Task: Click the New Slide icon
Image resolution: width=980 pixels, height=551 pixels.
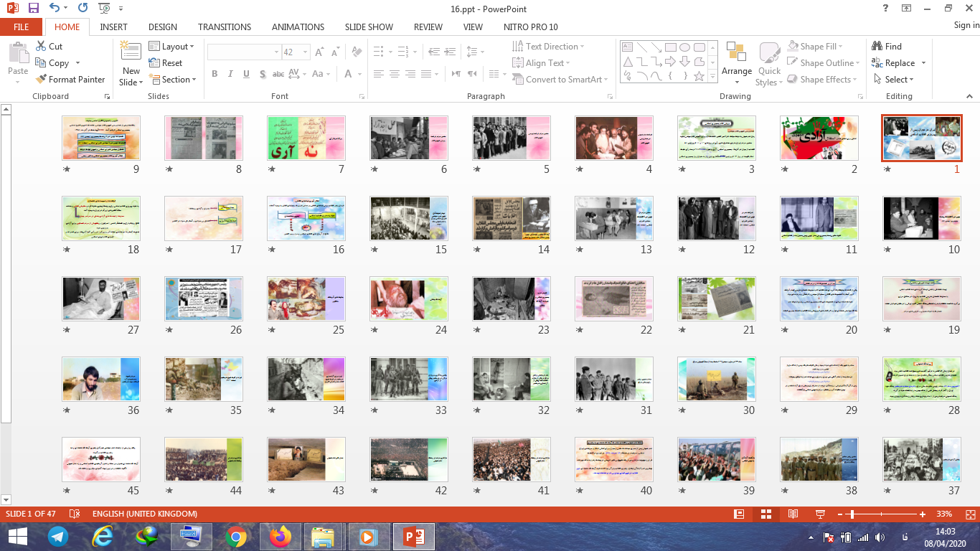Action: coord(131,52)
